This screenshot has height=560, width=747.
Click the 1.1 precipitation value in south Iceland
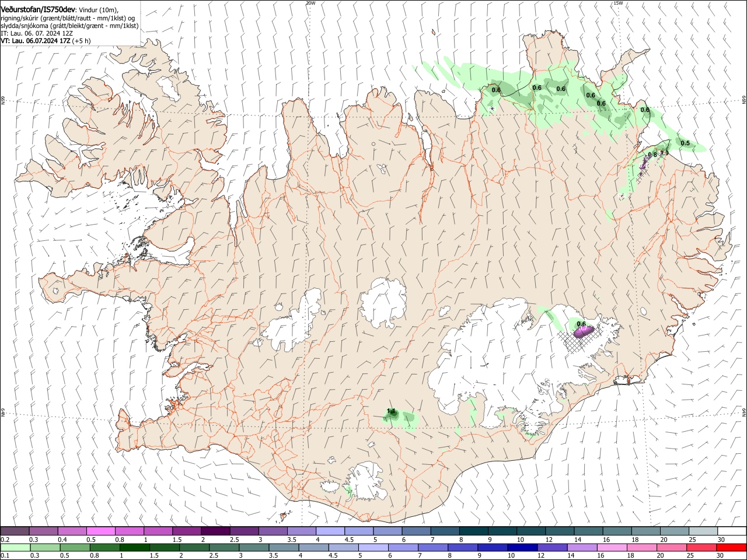point(391,411)
